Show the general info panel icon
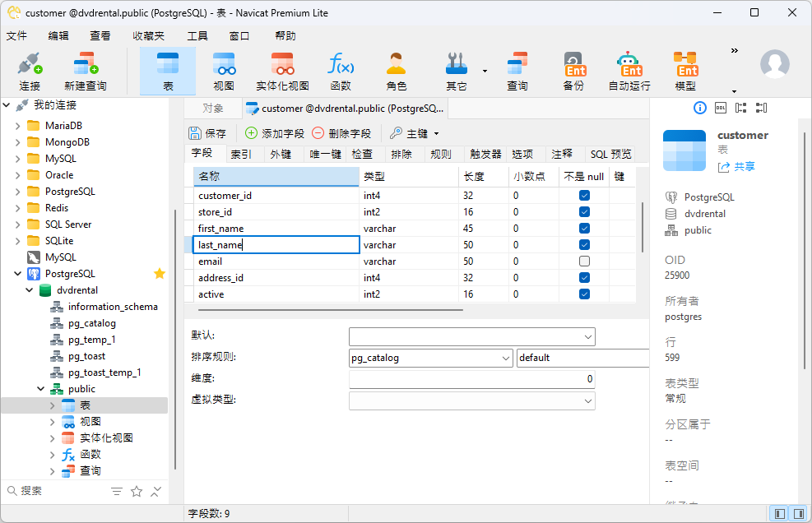The image size is (812, 523). tap(699, 108)
